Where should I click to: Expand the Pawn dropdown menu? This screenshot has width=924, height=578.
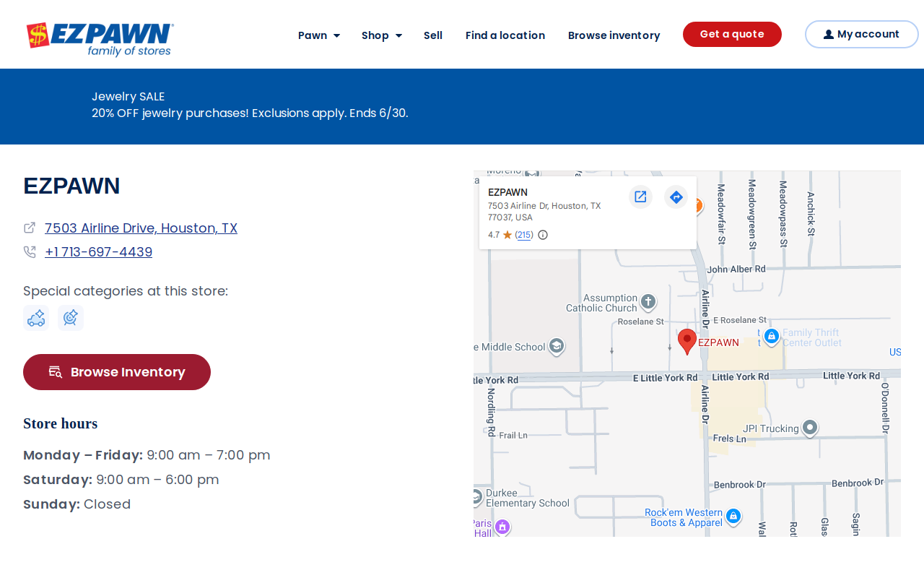click(x=319, y=35)
